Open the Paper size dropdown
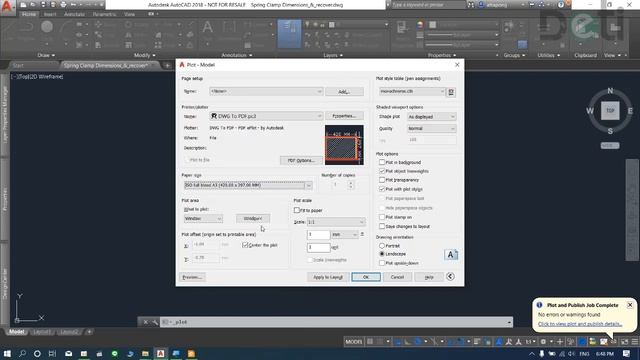Viewport: 640px width, 360px height. [x=248, y=185]
